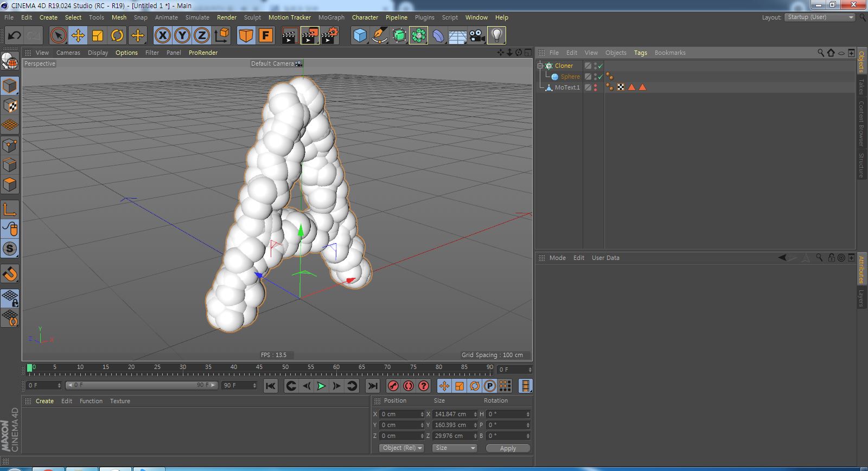Toggle the Z axis lock
868x471 pixels.
pyautogui.click(x=202, y=36)
